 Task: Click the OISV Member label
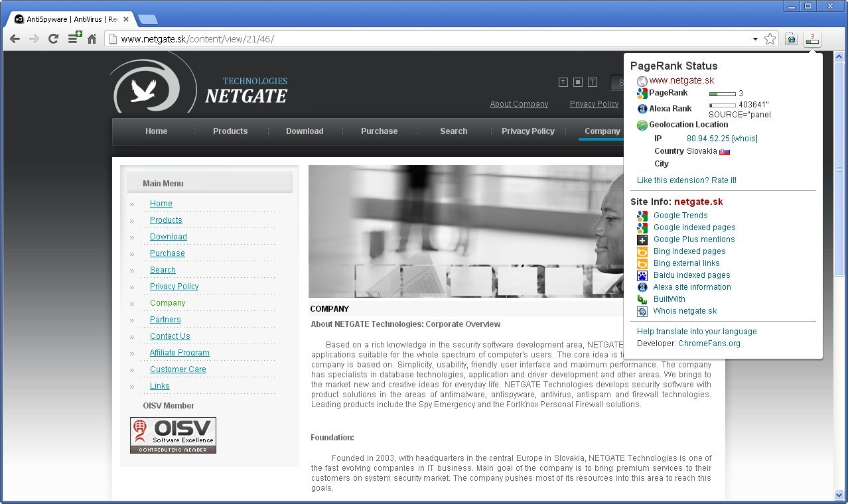point(169,406)
